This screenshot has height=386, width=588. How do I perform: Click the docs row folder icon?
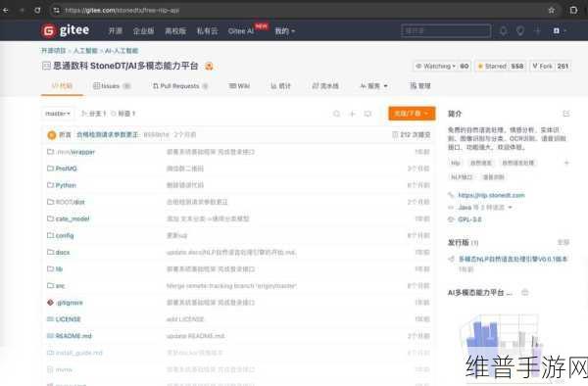pyautogui.click(x=51, y=252)
